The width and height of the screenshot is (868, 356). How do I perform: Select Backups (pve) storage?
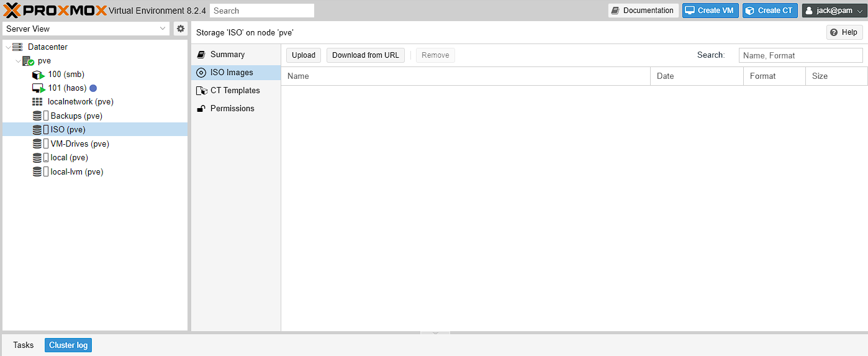76,116
